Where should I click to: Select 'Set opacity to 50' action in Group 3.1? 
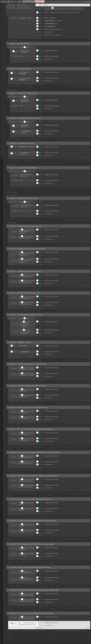click(49, 183)
